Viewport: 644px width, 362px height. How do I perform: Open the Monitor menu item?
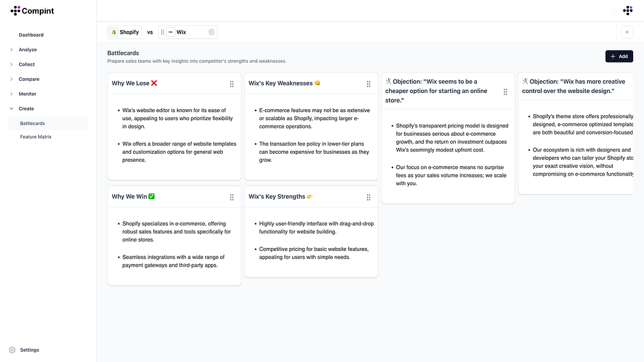tap(28, 94)
